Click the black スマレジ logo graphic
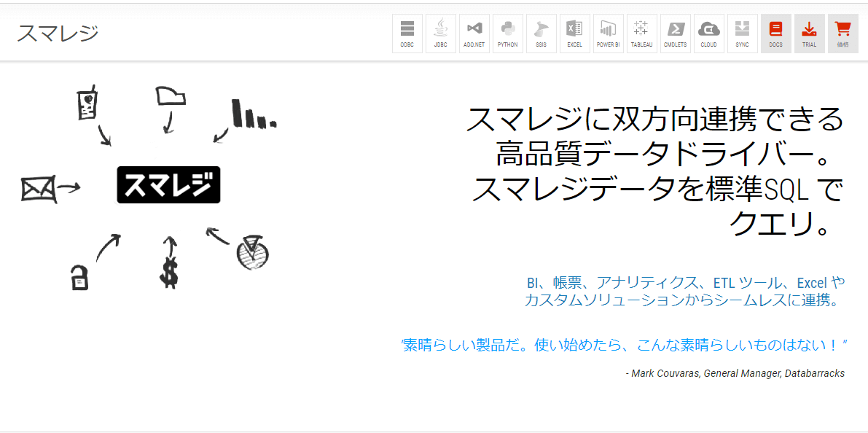 [169, 185]
